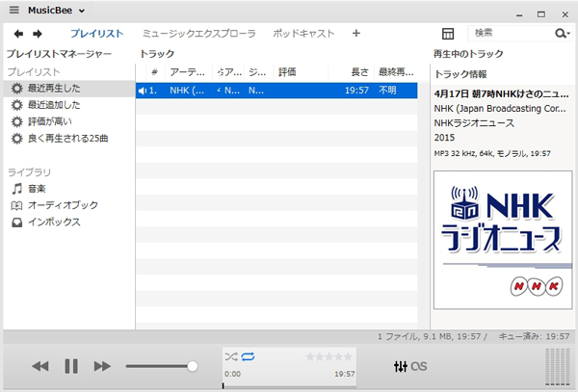The width and height of the screenshot is (578, 392).
Task: Select the 最近再生した playlist
Action: [x=69, y=89]
